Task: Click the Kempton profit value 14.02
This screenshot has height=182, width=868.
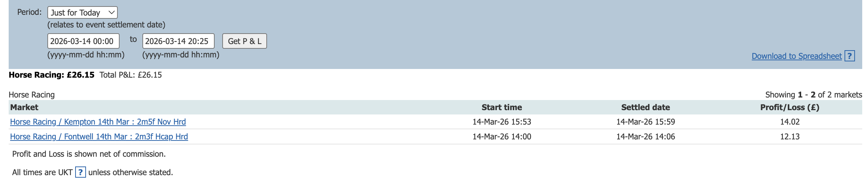Action: click(790, 122)
